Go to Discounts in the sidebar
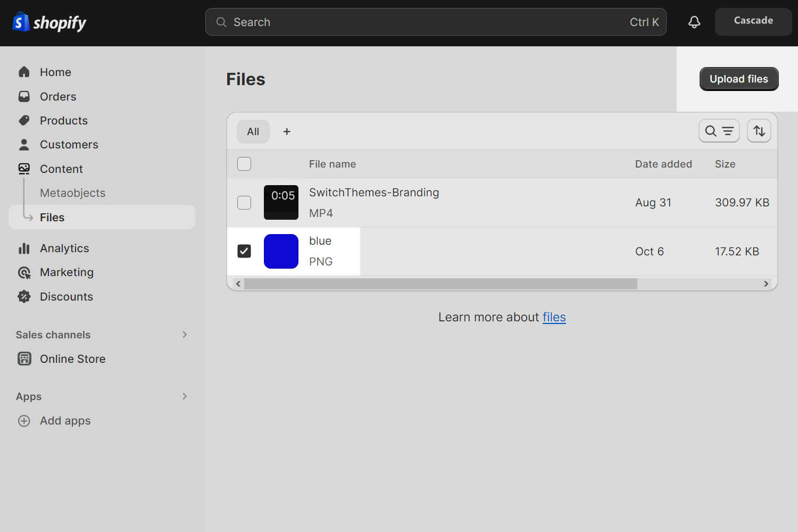 pos(66,296)
